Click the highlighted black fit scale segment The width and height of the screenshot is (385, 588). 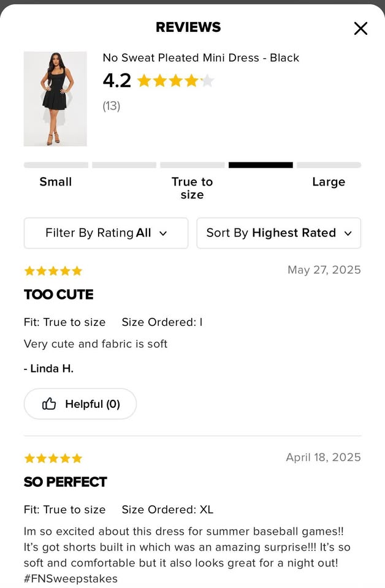click(261, 165)
